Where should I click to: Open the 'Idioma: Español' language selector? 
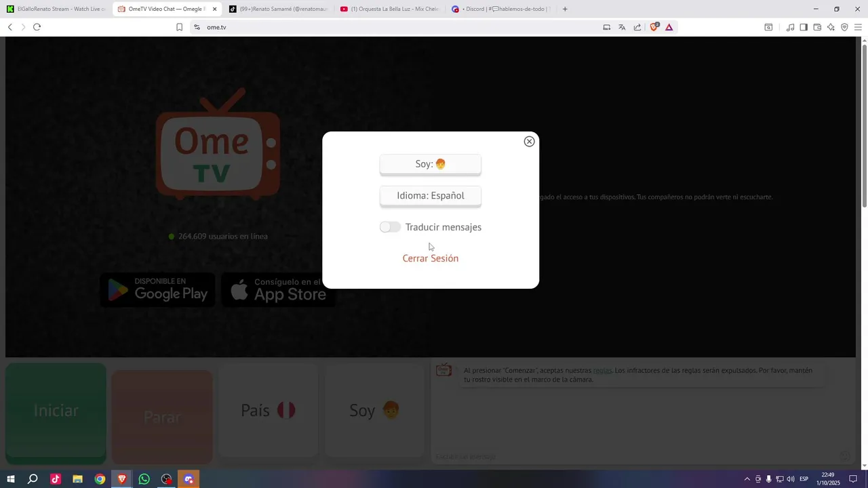click(431, 196)
